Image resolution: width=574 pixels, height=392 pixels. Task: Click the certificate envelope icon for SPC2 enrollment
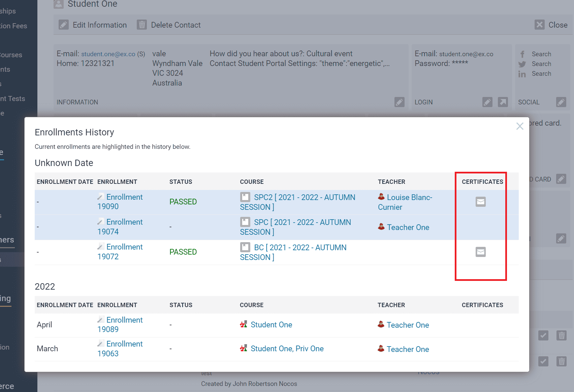pyautogui.click(x=480, y=202)
